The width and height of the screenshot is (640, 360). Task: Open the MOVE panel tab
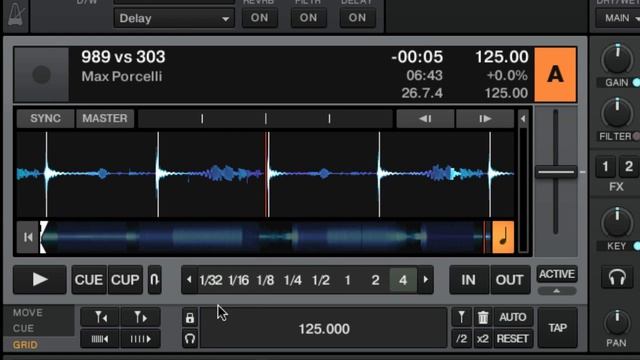(x=28, y=313)
